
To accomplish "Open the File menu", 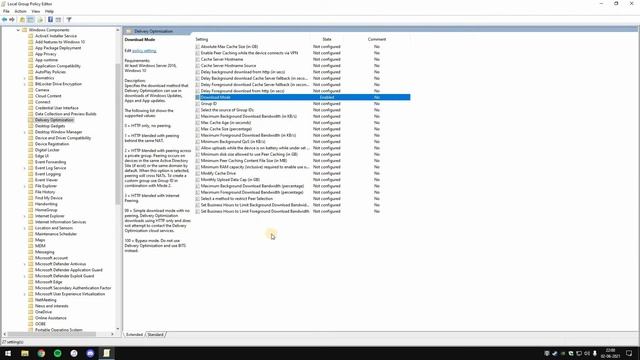I will pos(6,11).
